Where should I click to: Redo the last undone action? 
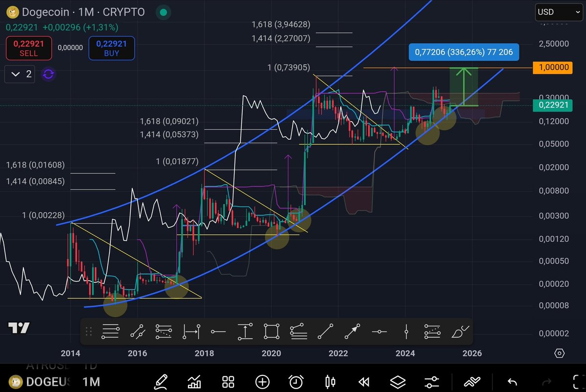(546, 382)
